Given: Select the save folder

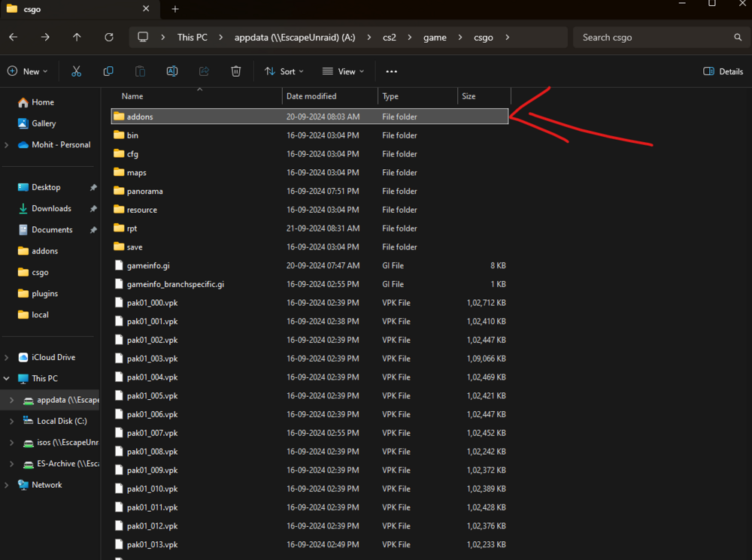Looking at the screenshot, I should [310, 247].
